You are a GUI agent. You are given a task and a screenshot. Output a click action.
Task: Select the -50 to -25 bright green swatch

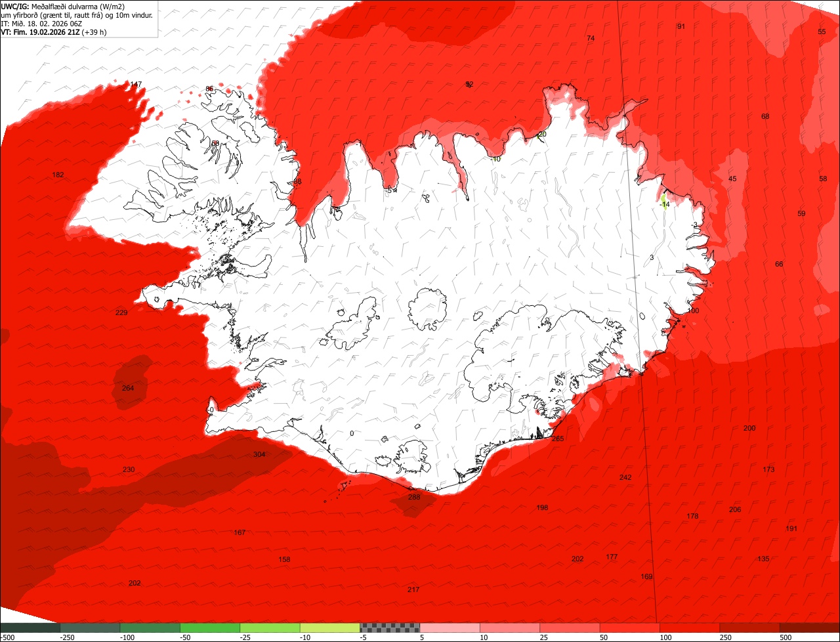coord(210,627)
